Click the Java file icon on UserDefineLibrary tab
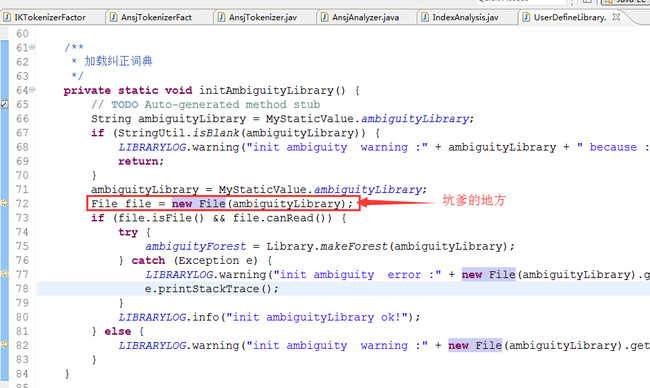650x388 pixels. (x=526, y=17)
